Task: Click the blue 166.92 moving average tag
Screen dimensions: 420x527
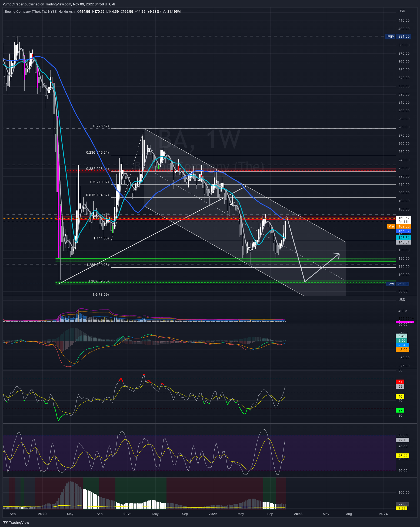Action: pos(404,231)
